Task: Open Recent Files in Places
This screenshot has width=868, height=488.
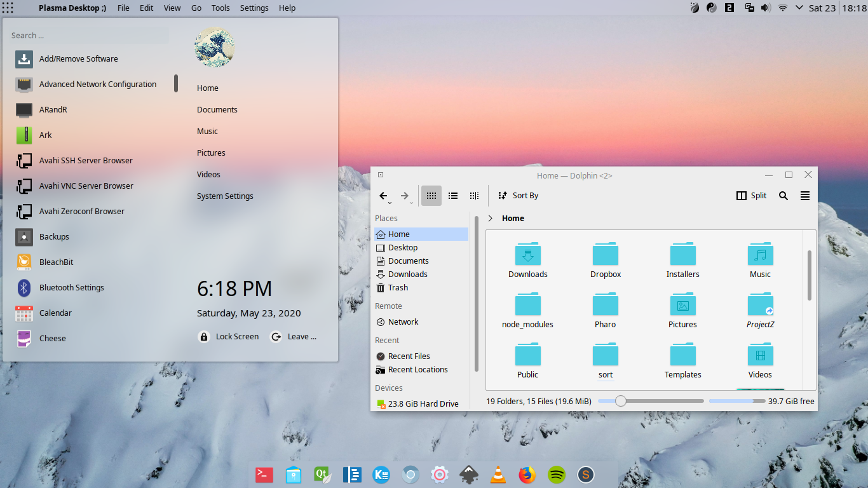Action: (421, 356)
